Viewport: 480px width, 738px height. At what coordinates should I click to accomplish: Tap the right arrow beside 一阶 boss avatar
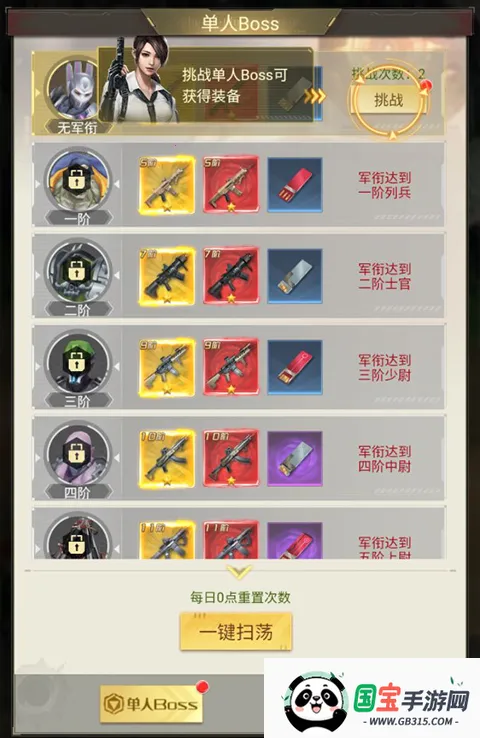click(38, 184)
